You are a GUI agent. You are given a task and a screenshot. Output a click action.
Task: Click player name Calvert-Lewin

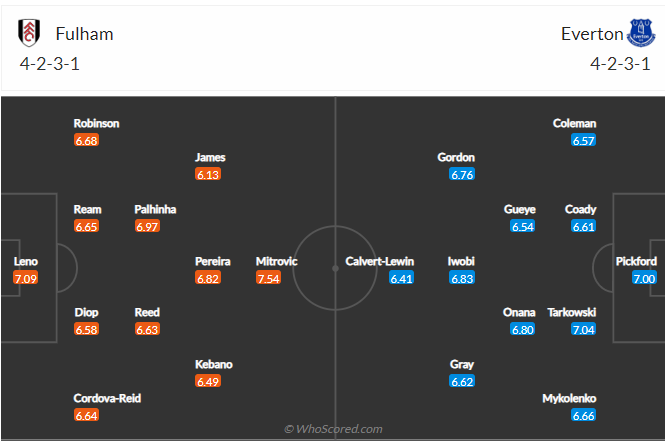[x=379, y=261]
